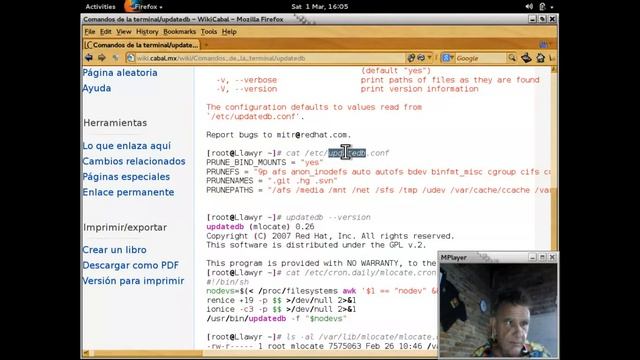This screenshot has width=640, height=360.
Task: Select the Comandos de la terminal tab
Action: pos(142,45)
